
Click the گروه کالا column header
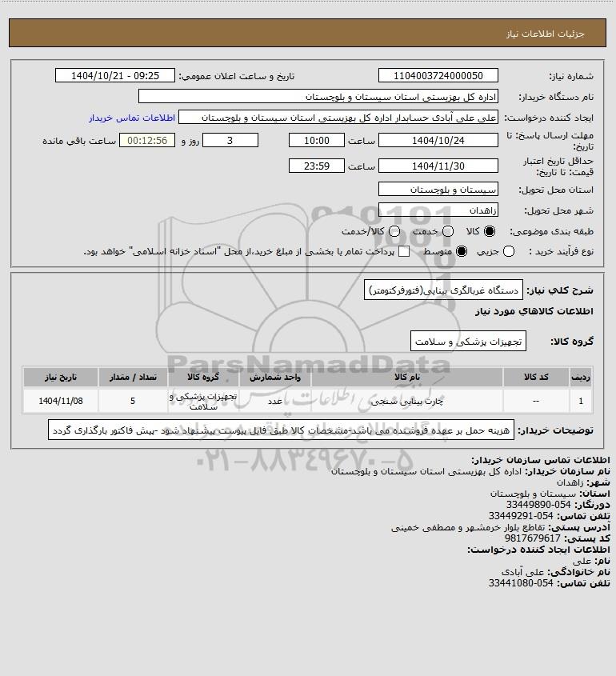click(203, 378)
